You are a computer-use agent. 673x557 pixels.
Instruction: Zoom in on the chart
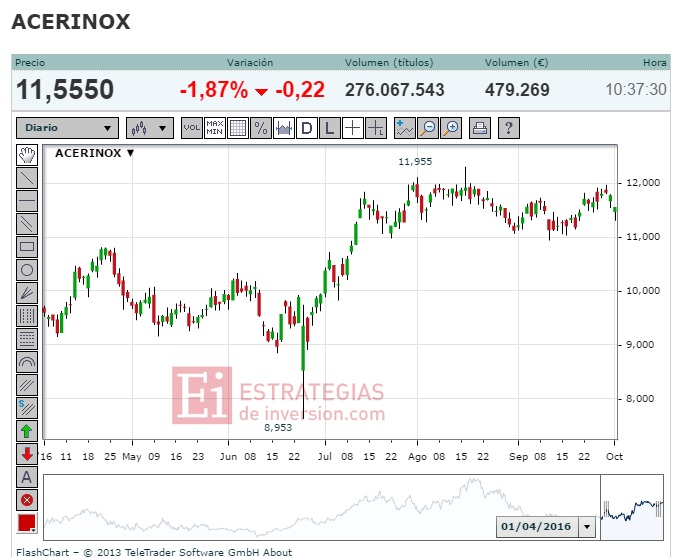coord(451,128)
